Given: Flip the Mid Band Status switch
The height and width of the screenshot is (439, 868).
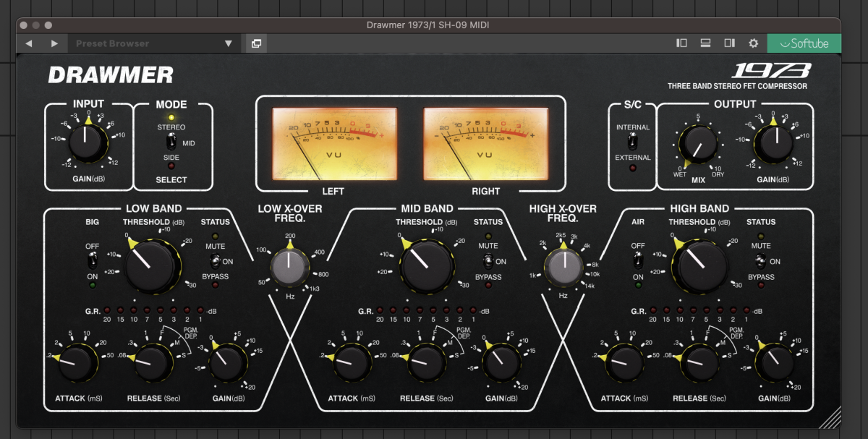Looking at the screenshot, I should [488, 261].
